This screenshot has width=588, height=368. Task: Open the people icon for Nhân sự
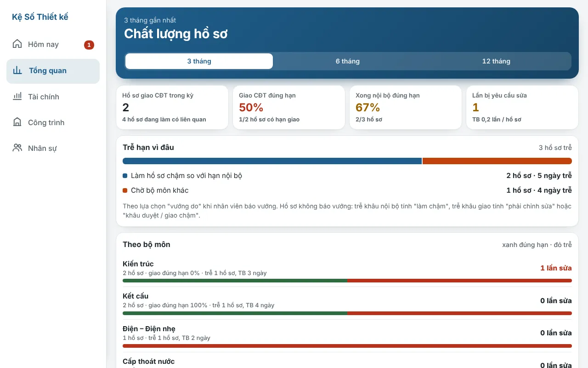click(17, 148)
